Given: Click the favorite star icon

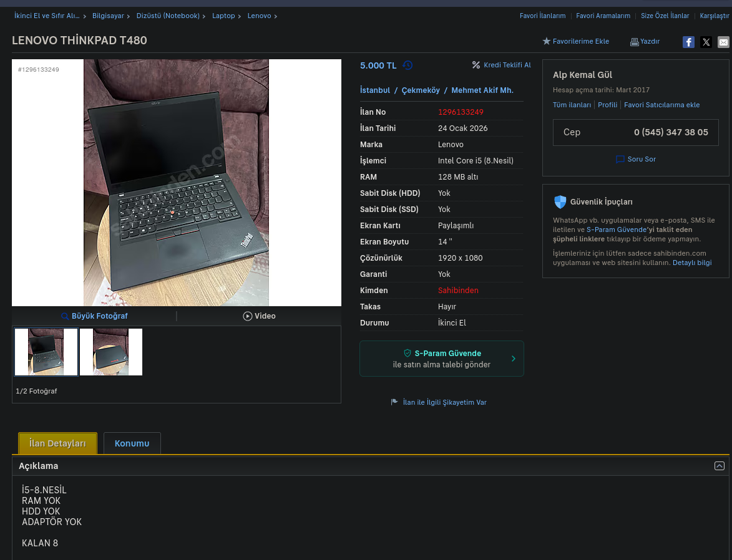Looking at the screenshot, I should pos(546,41).
